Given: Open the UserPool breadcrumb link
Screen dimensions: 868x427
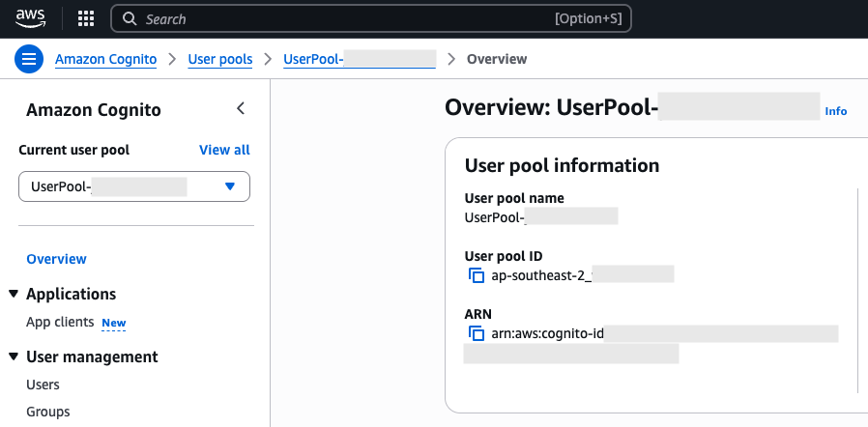Looking at the screenshot, I should pos(360,59).
